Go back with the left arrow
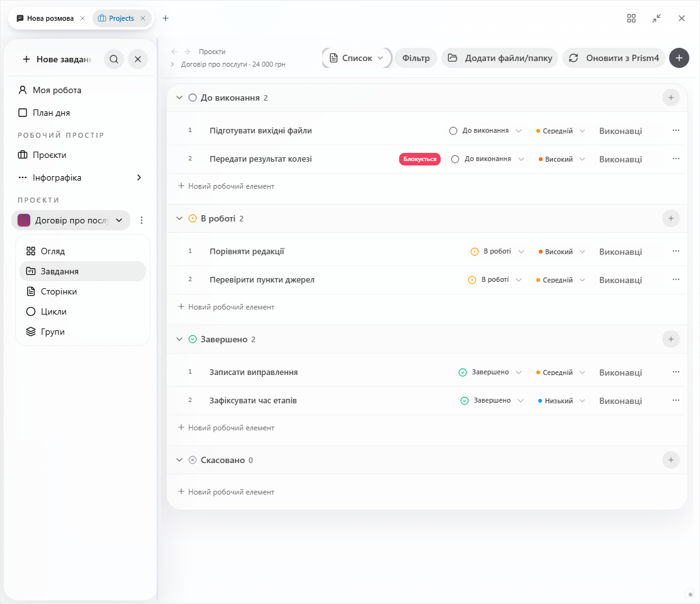700x604 pixels. point(174,52)
